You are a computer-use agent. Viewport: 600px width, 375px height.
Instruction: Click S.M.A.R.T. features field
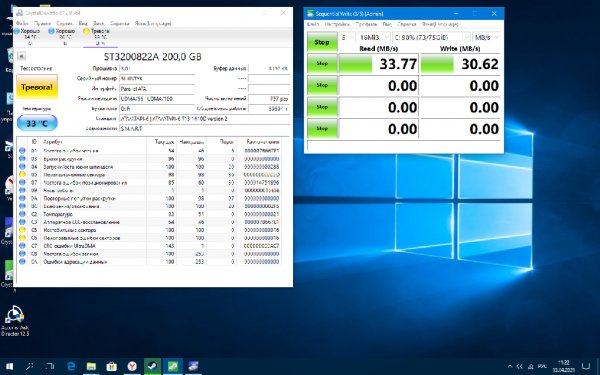[x=204, y=129]
